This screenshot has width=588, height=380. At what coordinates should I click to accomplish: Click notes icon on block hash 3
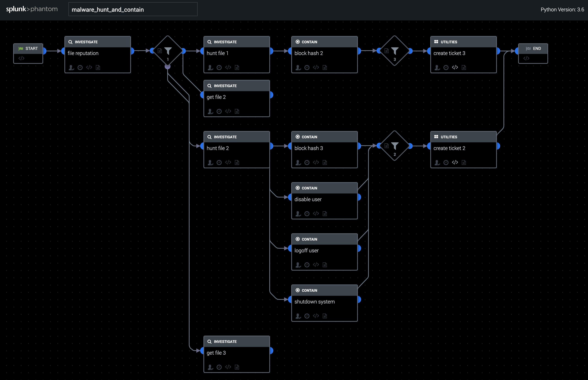coord(325,162)
